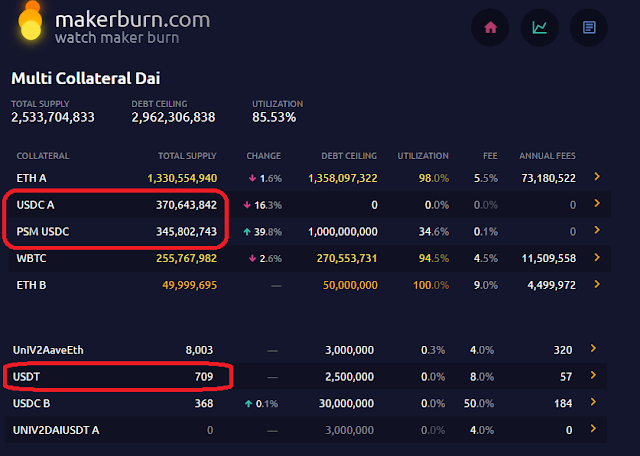Image resolution: width=640 pixels, height=456 pixels.
Task: Expand the USDC A row chevron
Action: click(597, 203)
